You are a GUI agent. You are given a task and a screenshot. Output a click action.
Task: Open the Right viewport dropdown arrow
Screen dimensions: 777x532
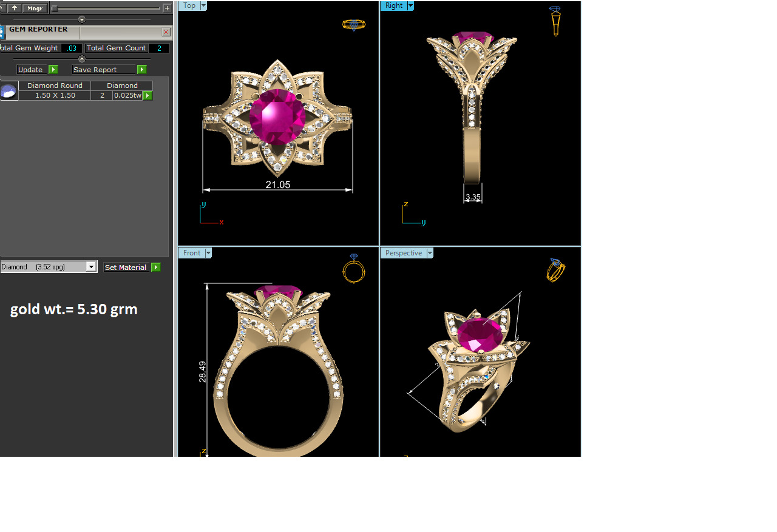tap(410, 5)
